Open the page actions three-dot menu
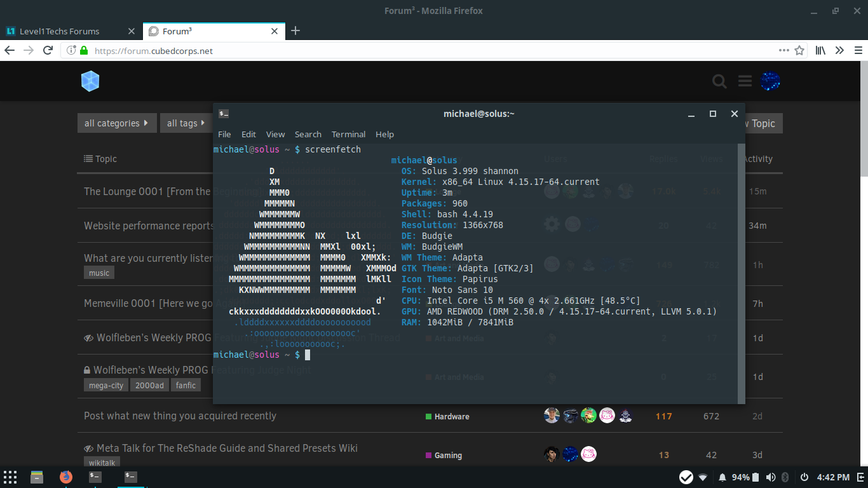The image size is (868, 488). pos(784,50)
